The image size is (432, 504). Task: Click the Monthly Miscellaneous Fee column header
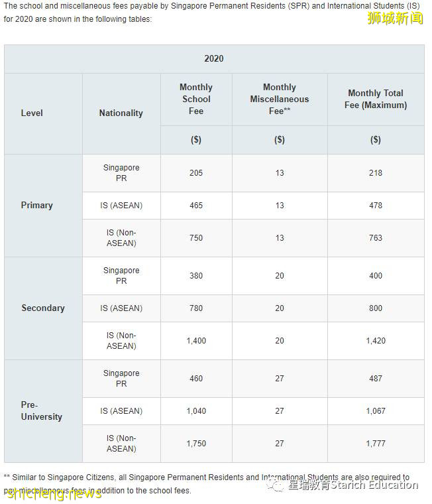click(x=280, y=99)
